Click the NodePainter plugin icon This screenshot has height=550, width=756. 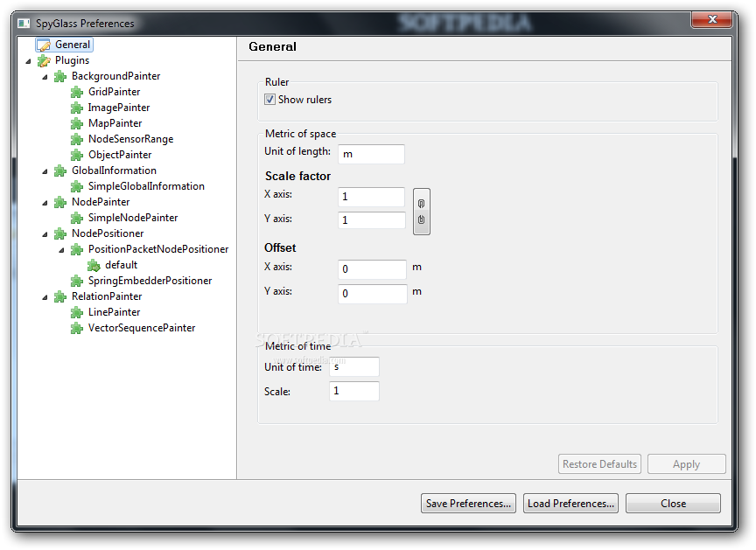tap(60, 202)
